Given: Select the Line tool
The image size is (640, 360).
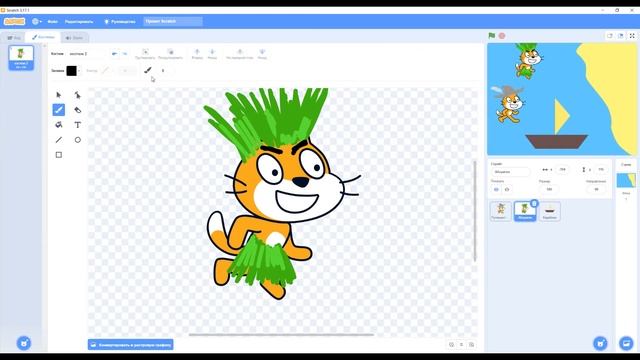Looking at the screenshot, I should coord(59,140).
